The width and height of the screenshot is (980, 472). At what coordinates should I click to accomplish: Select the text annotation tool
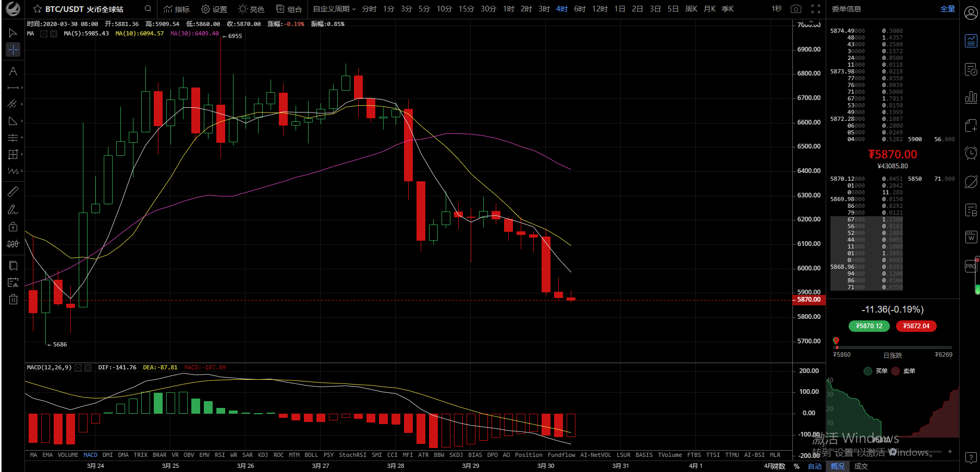pyautogui.click(x=13, y=71)
